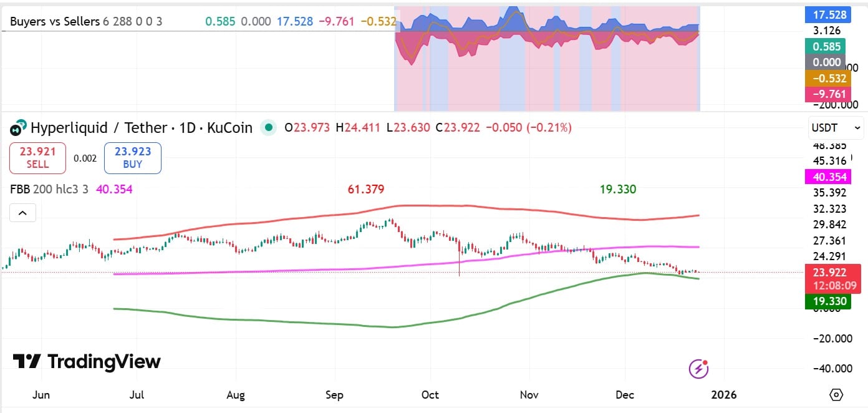
Task: Click Dec on the time axis
Action: [625, 395]
